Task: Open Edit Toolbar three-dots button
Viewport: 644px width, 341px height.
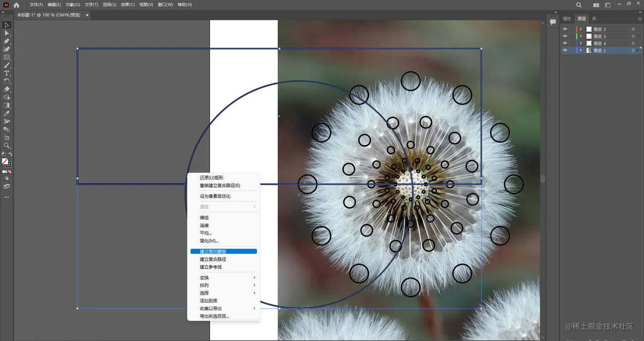Action: tap(7, 198)
